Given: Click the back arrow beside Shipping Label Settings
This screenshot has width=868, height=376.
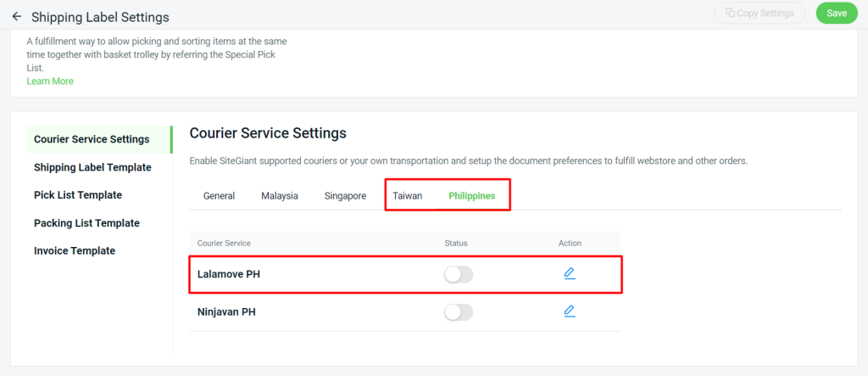Looking at the screenshot, I should (17, 17).
